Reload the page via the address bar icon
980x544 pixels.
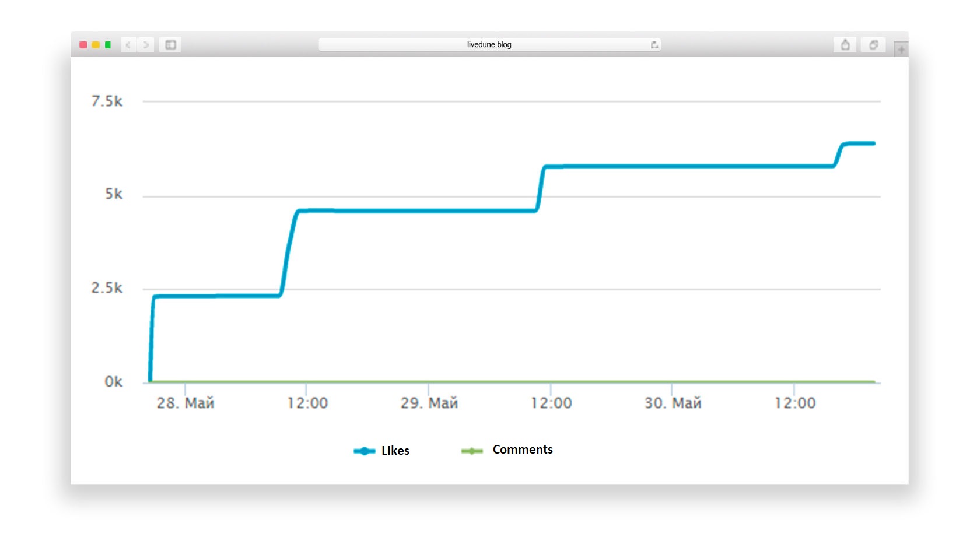tap(654, 45)
